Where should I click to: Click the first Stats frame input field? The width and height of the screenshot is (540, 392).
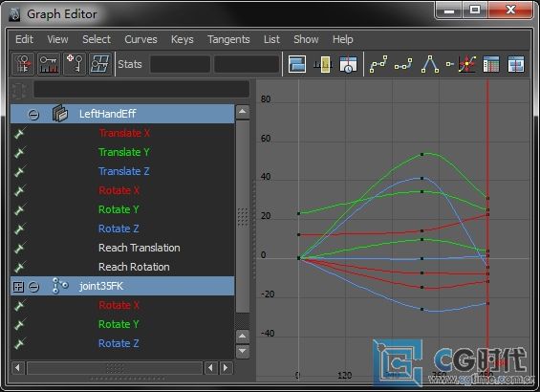click(x=180, y=64)
